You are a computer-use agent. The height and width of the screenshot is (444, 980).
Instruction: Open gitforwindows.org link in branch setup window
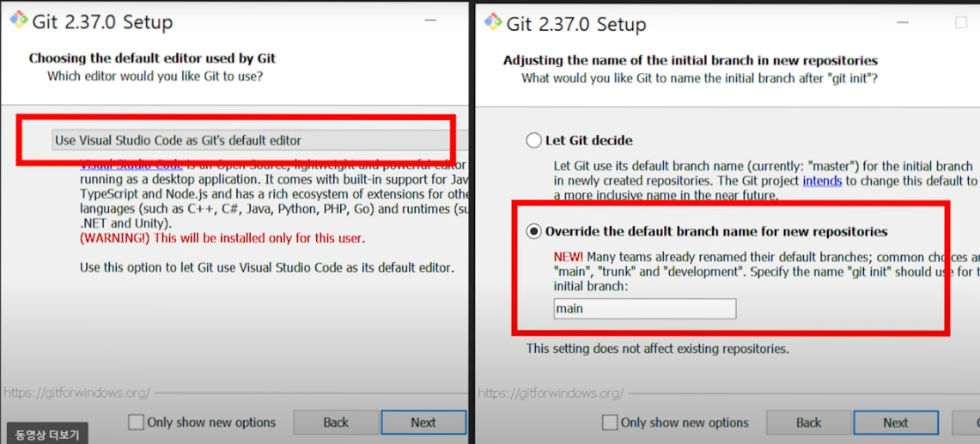tap(551, 393)
